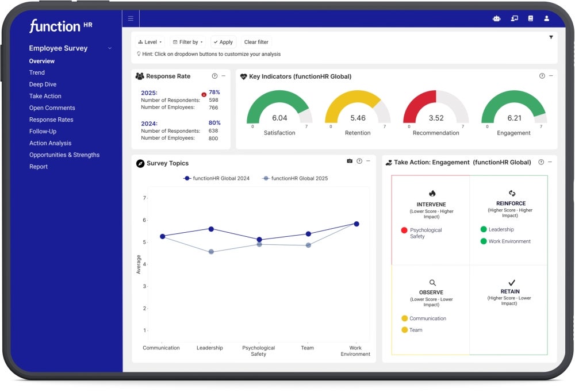
Task: Open the Open Comments page
Action: tap(52, 108)
